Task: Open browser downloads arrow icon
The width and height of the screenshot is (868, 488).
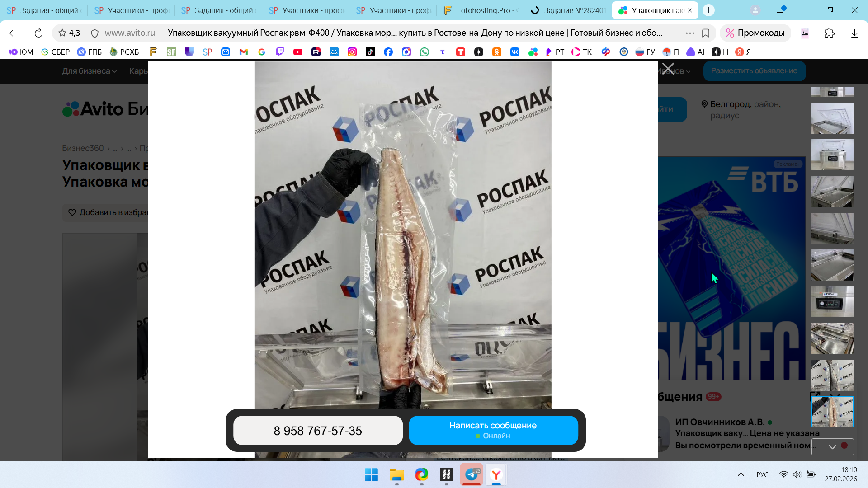Action: pyautogui.click(x=854, y=33)
